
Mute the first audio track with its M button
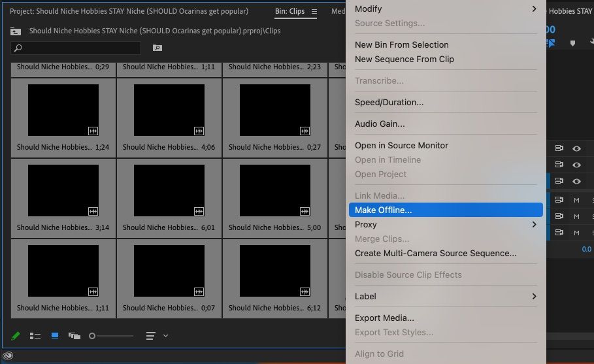pyautogui.click(x=576, y=200)
